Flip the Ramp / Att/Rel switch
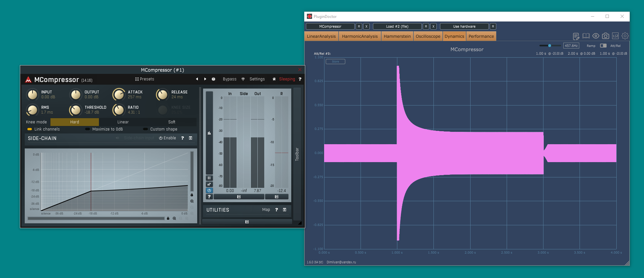 603,46
